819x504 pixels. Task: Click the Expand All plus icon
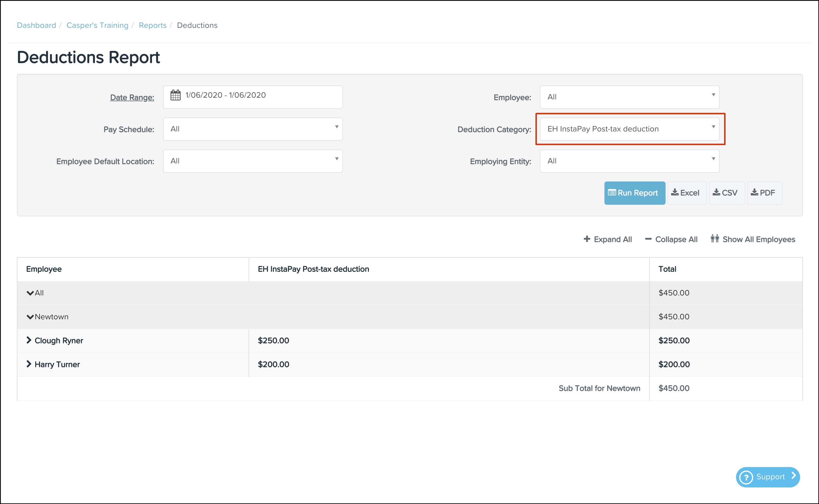[x=587, y=239]
